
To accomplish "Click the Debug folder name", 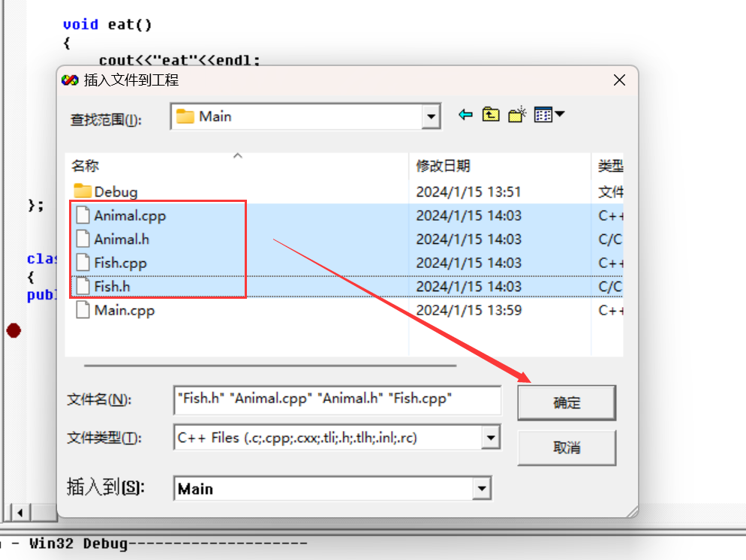I will pos(116,192).
